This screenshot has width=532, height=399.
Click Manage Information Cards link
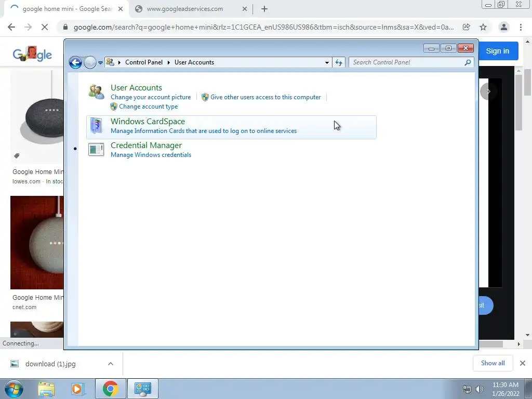[x=204, y=131]
